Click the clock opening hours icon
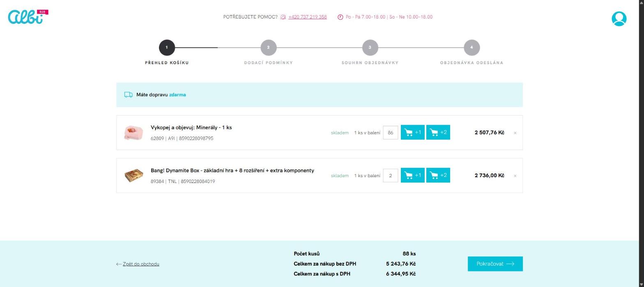Image resolution: width=644 pixels, height=287 pixels. pos(340,17)
